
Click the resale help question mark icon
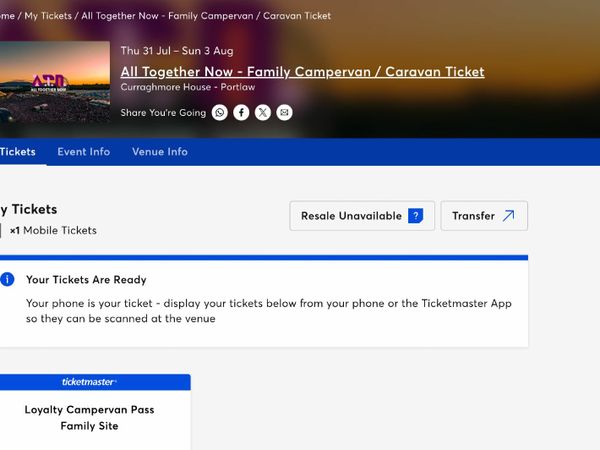pos(416,216)
